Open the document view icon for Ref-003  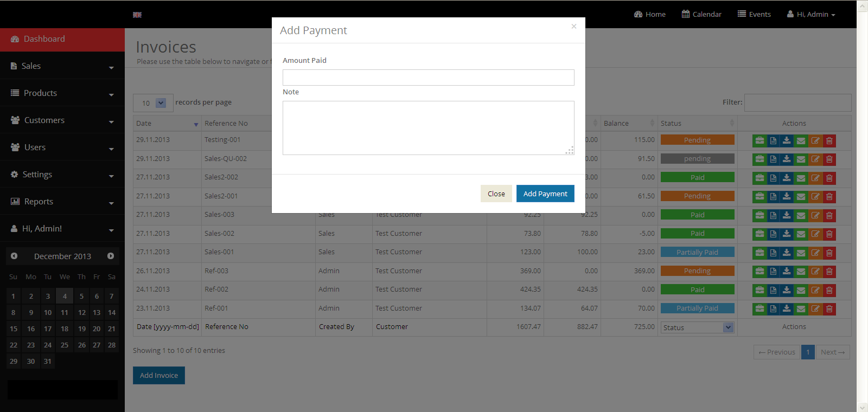pos(773,272)
